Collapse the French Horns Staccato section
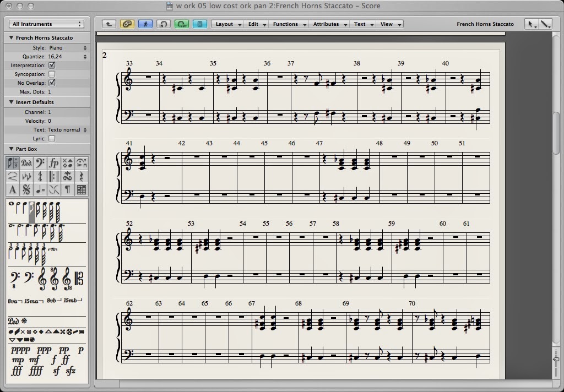564x392 pixels. coord(11,38)
